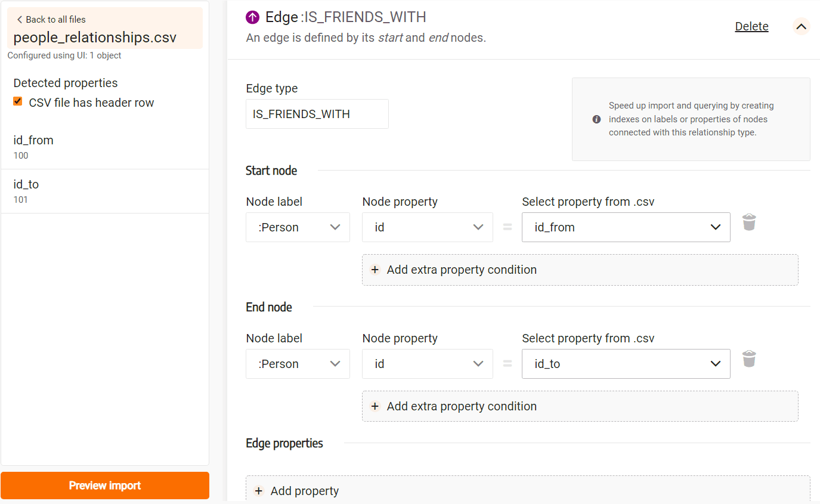Click the info icon beside indexes tip

pyautogui.click(x=596, y=119)
